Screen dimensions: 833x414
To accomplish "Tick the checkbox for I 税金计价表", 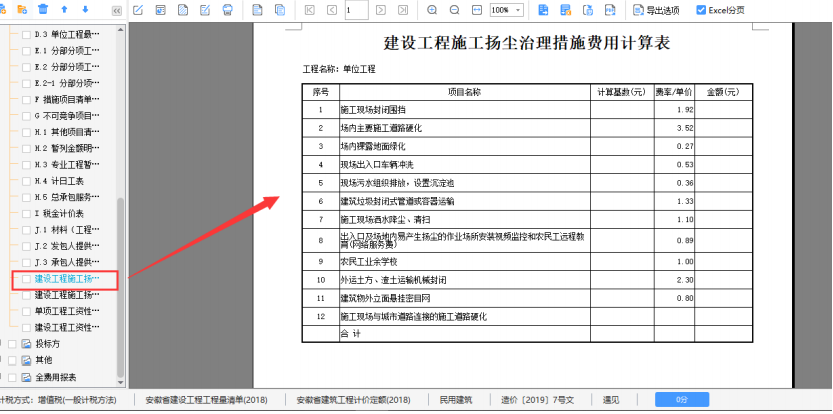I will click(x=26, y=214).
